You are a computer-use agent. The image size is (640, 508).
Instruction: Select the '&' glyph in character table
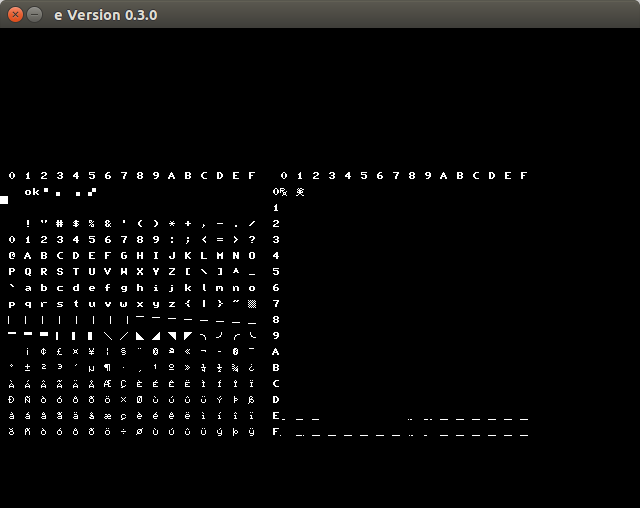coord(108,224)
